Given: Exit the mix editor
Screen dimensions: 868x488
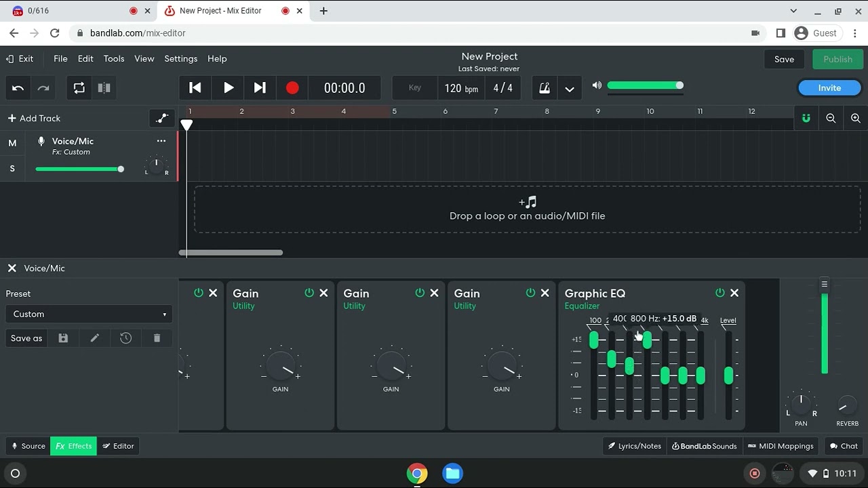Looking at the screenshot, I should tap(20, 59).
